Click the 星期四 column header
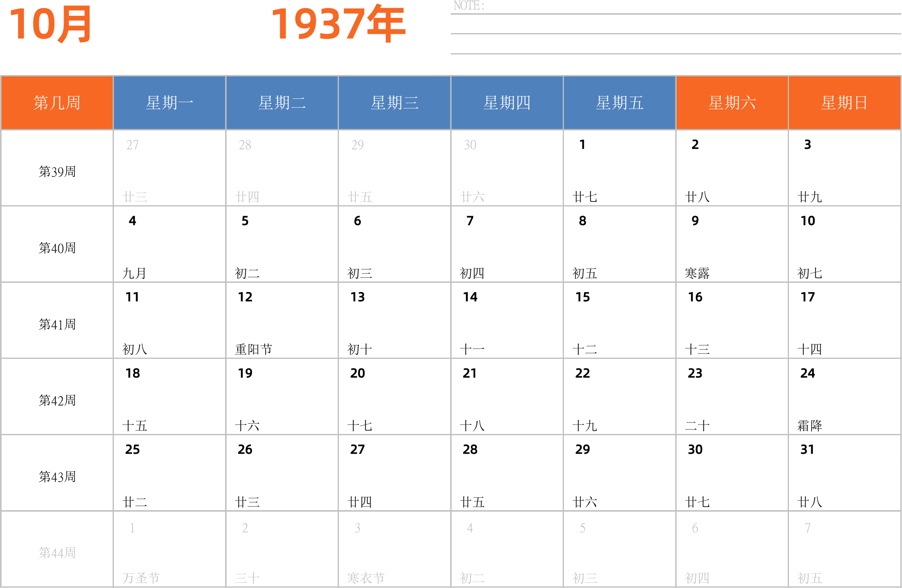 click(x=507, y=103)
